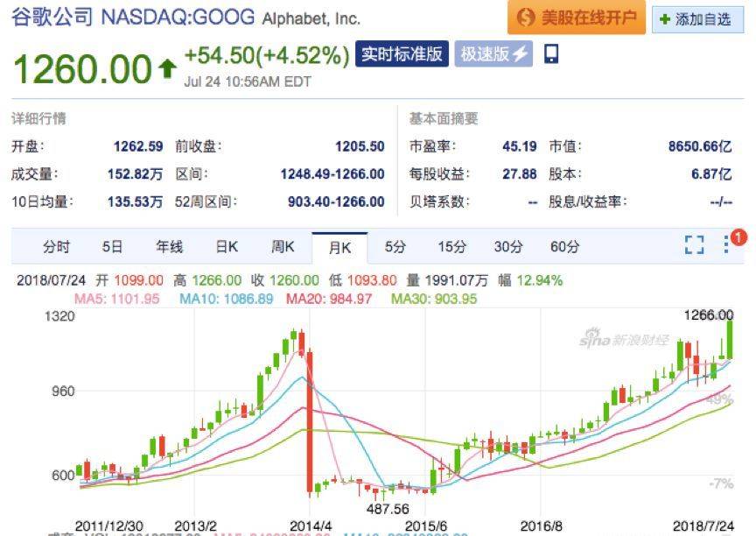This screenshot has height=536, width=756.
Task: Click the 谷歌公司 NASDAQ:GOOG title
Action: point(133,17)
